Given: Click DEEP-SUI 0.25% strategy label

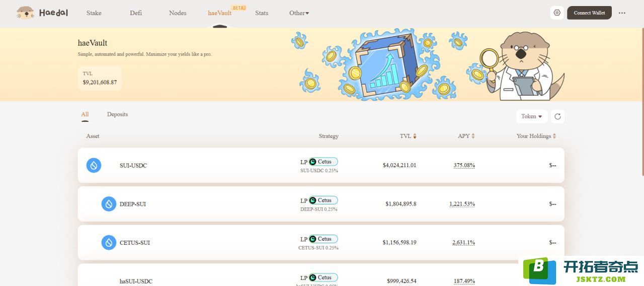Looking at the screenshot, I should coord(319,209).
